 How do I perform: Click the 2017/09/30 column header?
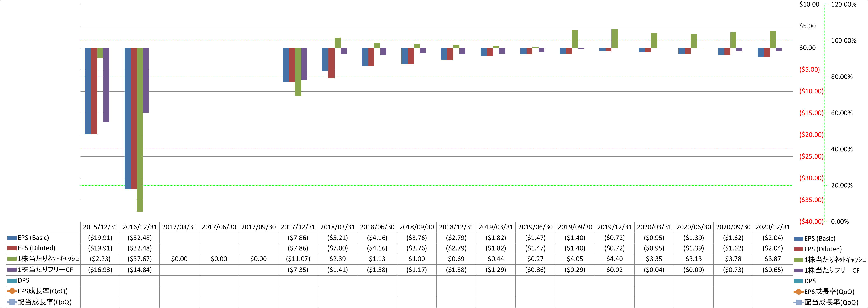coord(258,227)
